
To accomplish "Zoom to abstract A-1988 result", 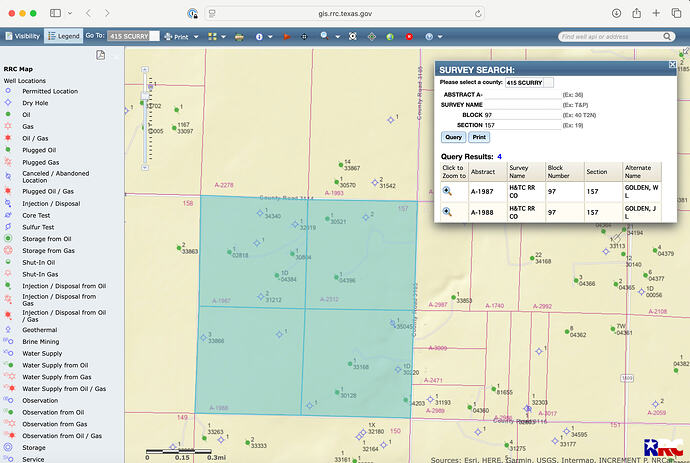I will pyautogui.click(x=447, y=212).
